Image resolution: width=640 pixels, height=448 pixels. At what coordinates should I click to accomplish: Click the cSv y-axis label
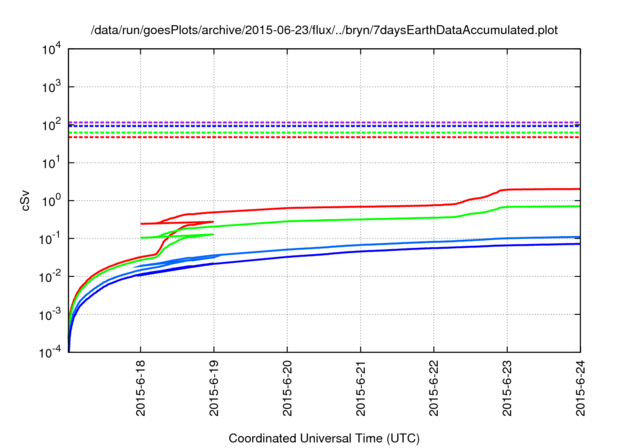pyautogui.click(x=25, y=200)
